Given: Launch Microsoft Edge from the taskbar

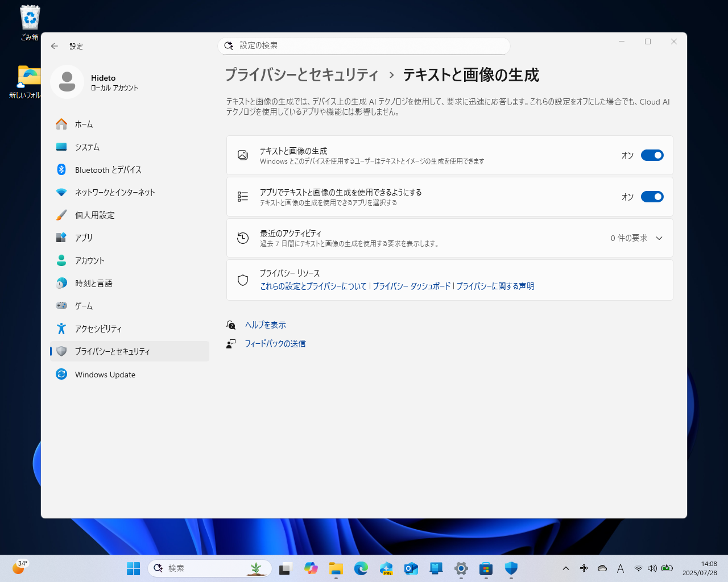Looking at the screenshot, I should coord(361,568).
